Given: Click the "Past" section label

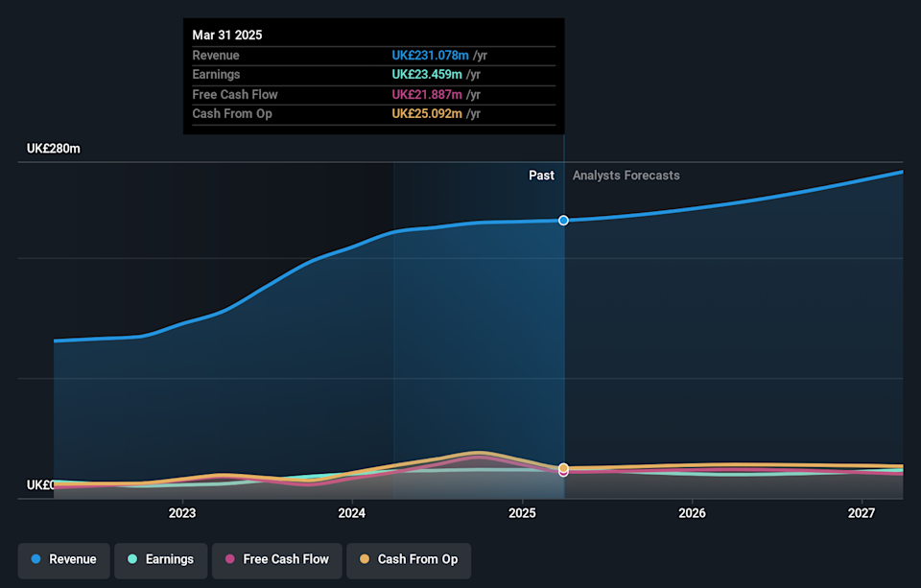Looking at the screenshot, I should point(541,176).
